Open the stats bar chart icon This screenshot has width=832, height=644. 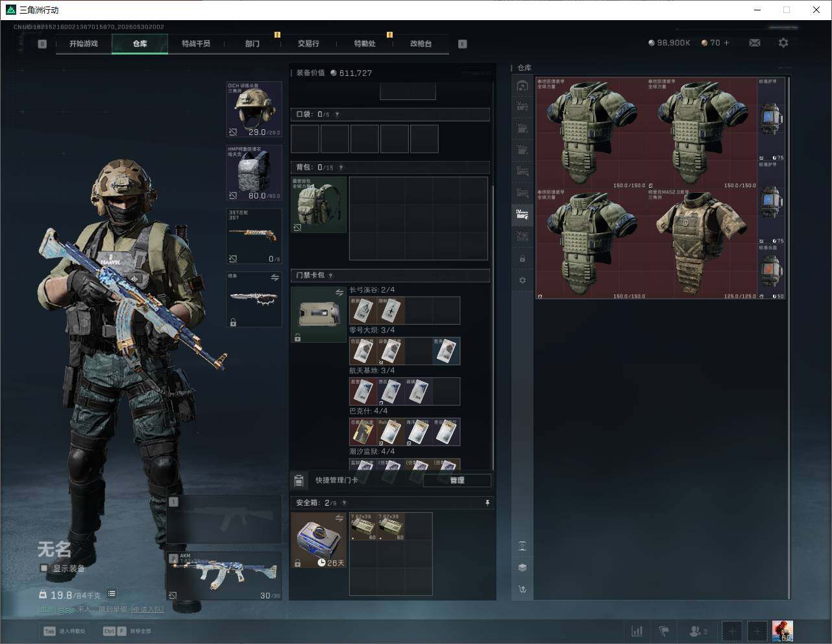(637, 631)
